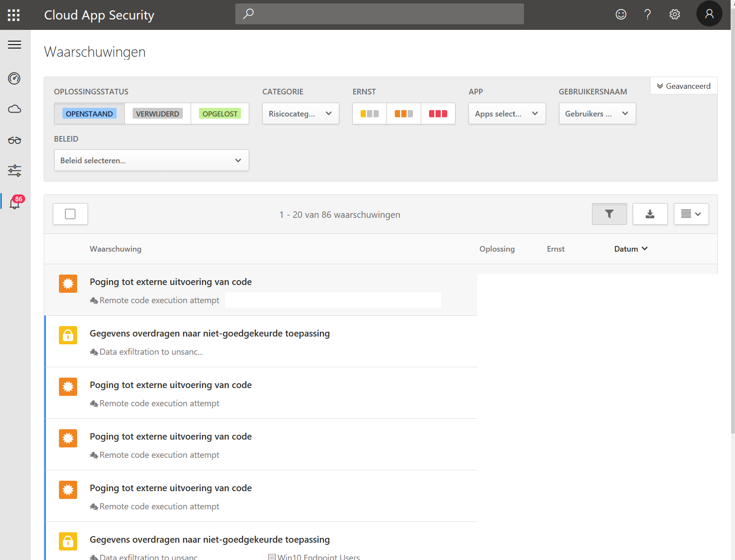This screenshot has width=735, height=560.
Task: Open Cloud Discovery via the cloud icon
Action: pos(15,109)
